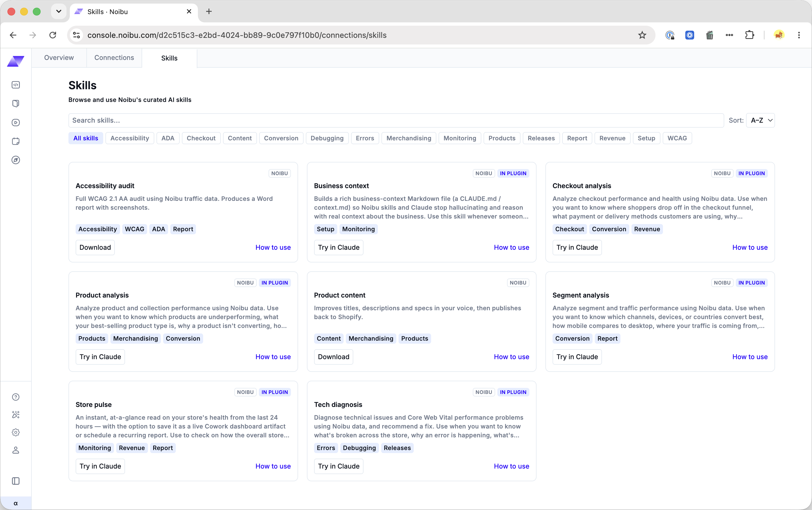Try Store pulse skill in Claude

point(100,466)
